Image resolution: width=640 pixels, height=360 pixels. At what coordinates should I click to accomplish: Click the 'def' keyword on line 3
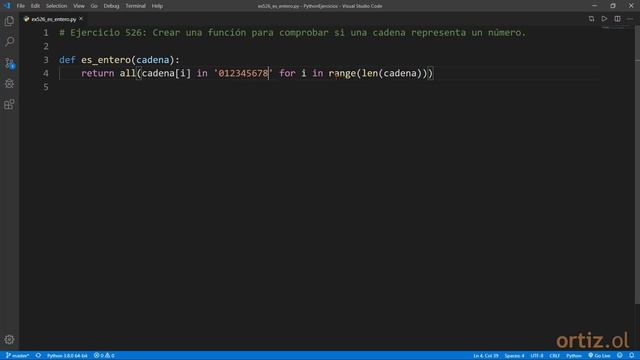pyautogui.click(x=67, y=60)
